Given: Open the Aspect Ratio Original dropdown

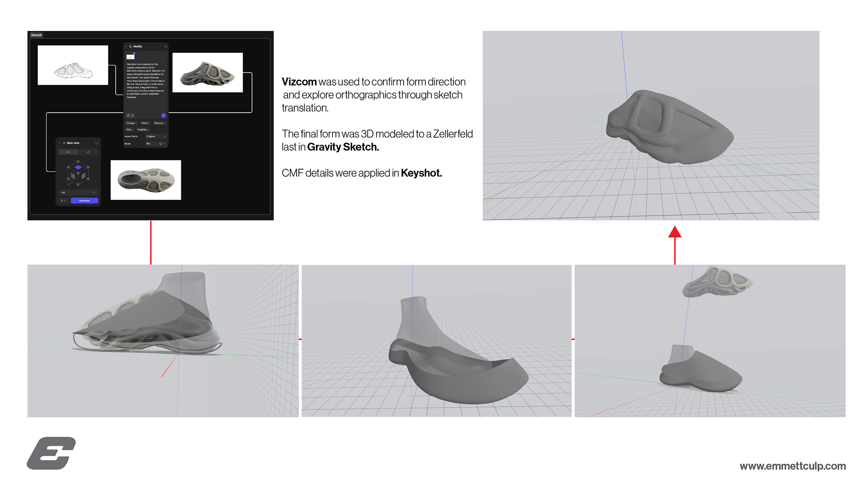Looking at the screenshot, I should tap(156, 136).
